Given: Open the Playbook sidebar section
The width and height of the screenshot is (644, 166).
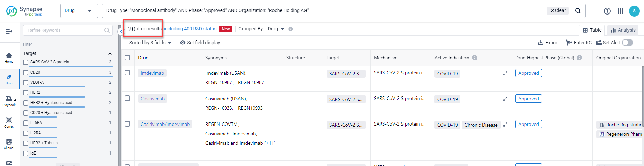Looking at the screenshot, I should [x=9, y=101].
